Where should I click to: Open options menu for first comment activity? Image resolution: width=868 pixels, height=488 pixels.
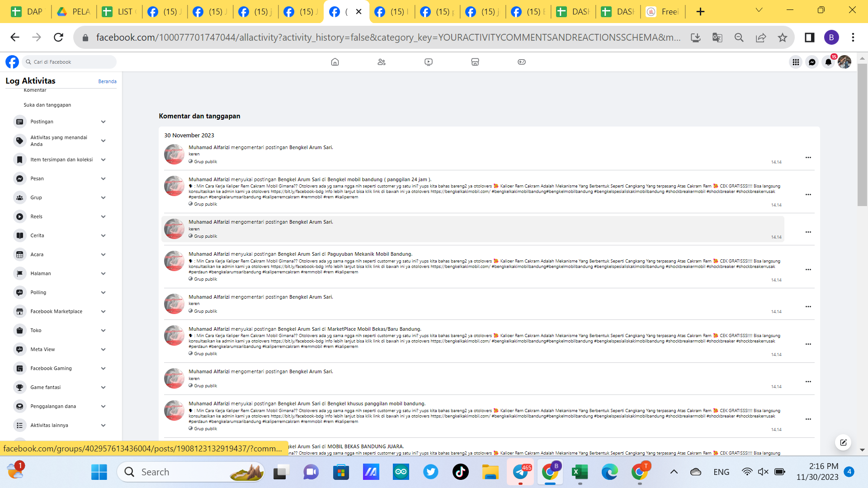808,158
